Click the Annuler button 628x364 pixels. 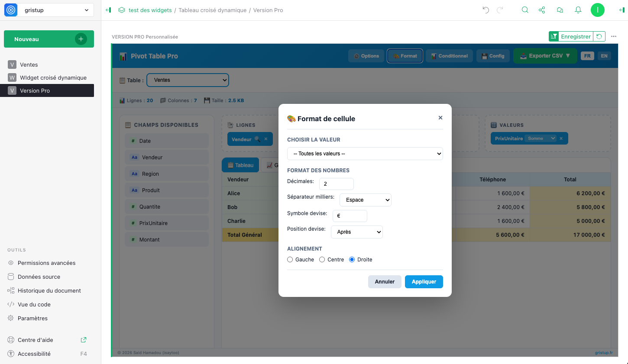[385, 282]
